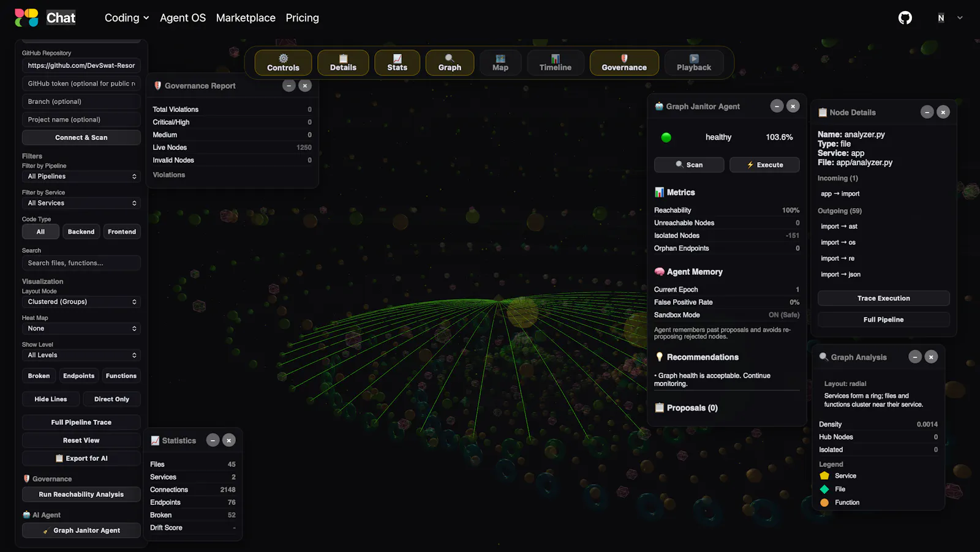
Task: Click the Full Pipeline button in Node Details
Action: pos(883,320)
